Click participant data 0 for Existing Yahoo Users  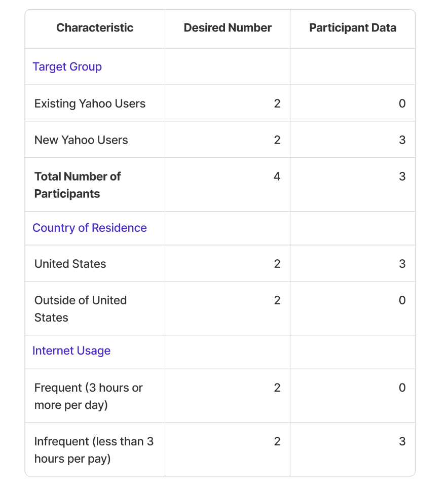click(x=402, y=103)
